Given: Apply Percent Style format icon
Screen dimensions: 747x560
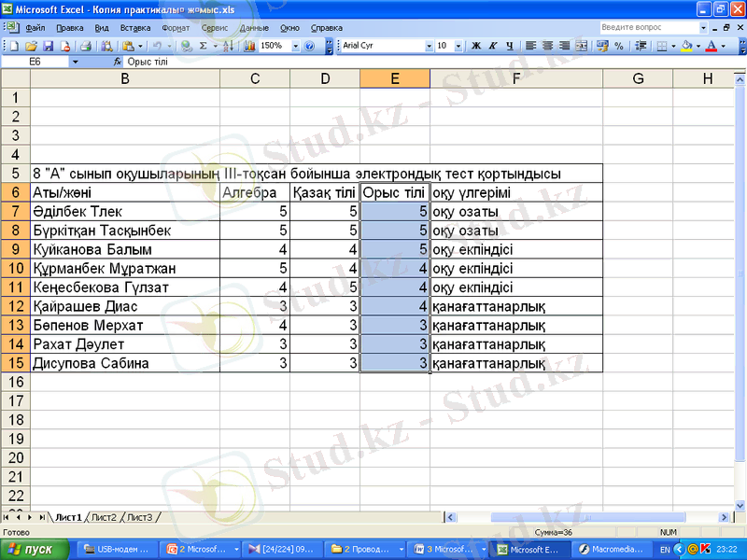Looking at the screenshot, I should pyautogui.click(x=618, y=46).
